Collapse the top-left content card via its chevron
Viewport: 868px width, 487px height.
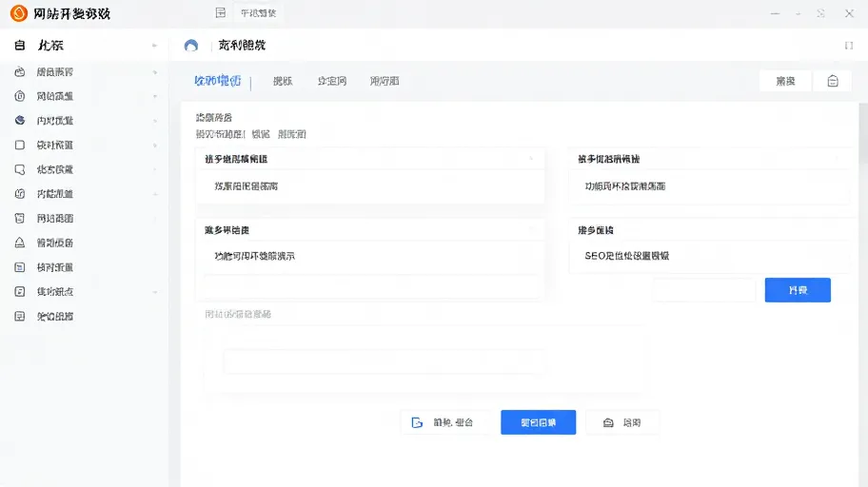[531, 159]
